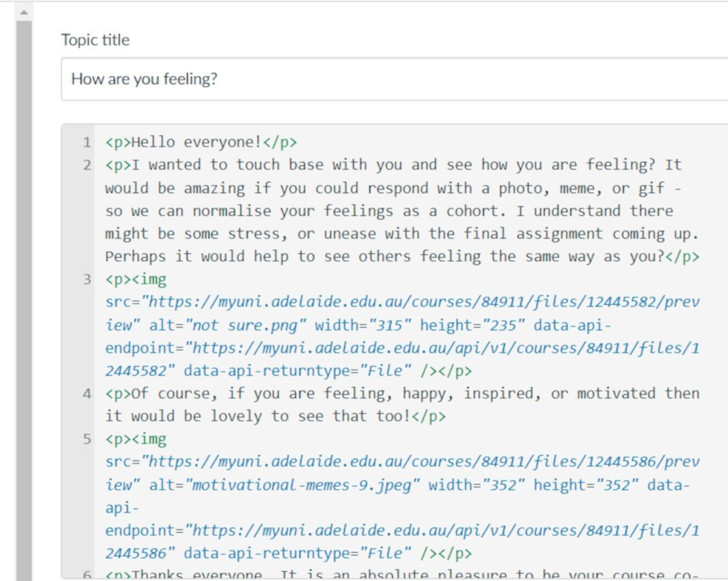Image resolution: width=728 pixels, height=581 pixels.
Task: Click line number 2 in editor gutter
Action: 87,165
